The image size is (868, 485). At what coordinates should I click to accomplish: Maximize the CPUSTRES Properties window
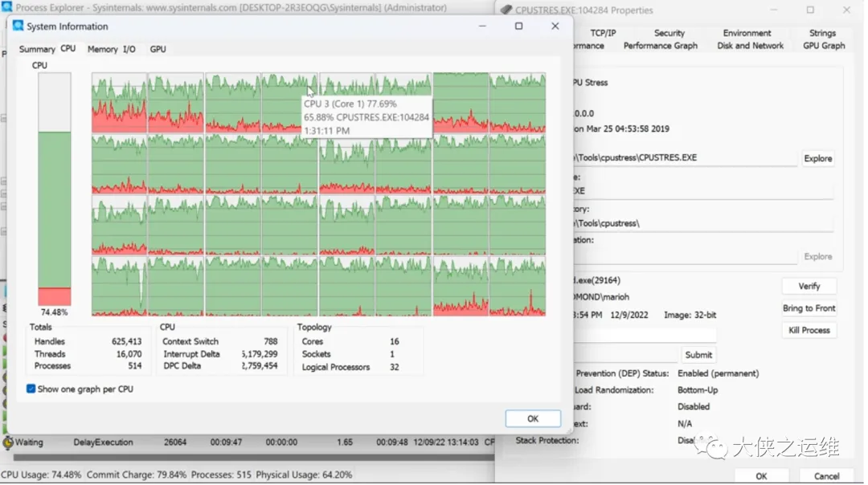point(812,10)
